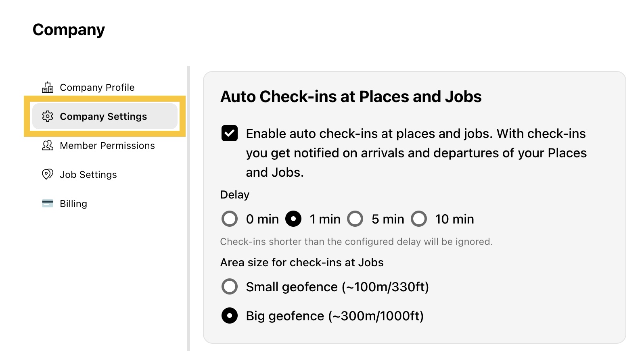644x351 pixels.
Task: Choose the 5 min delay radio option
Action: [355, 219]
